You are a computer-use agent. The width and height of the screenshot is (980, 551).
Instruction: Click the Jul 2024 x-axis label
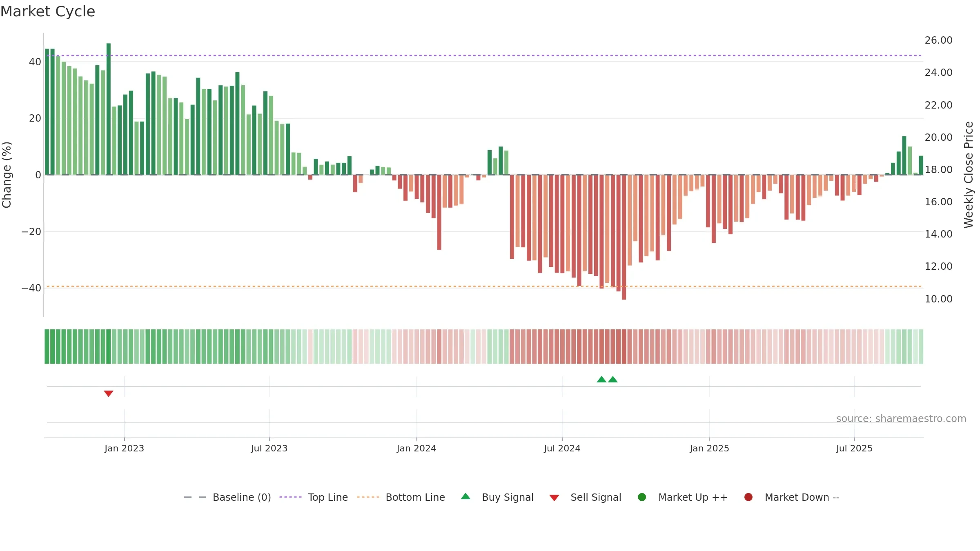562,448
